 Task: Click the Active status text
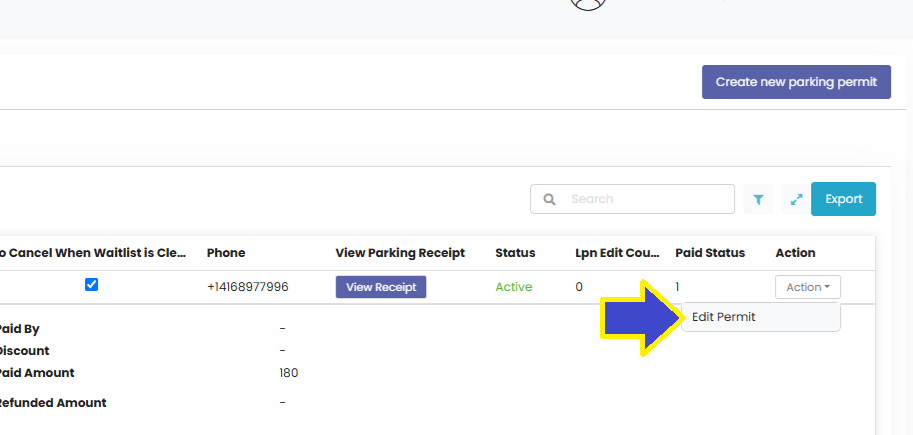(514, 287)
